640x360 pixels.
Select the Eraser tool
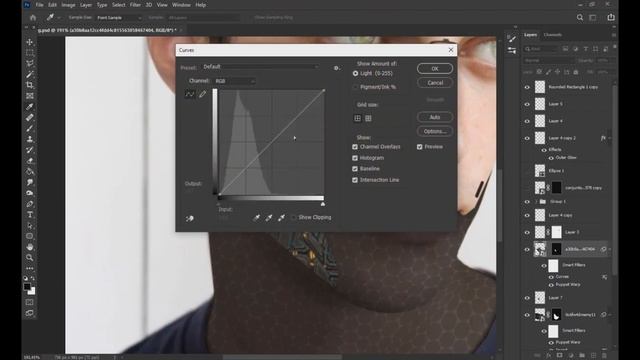[x=30, y=161]
